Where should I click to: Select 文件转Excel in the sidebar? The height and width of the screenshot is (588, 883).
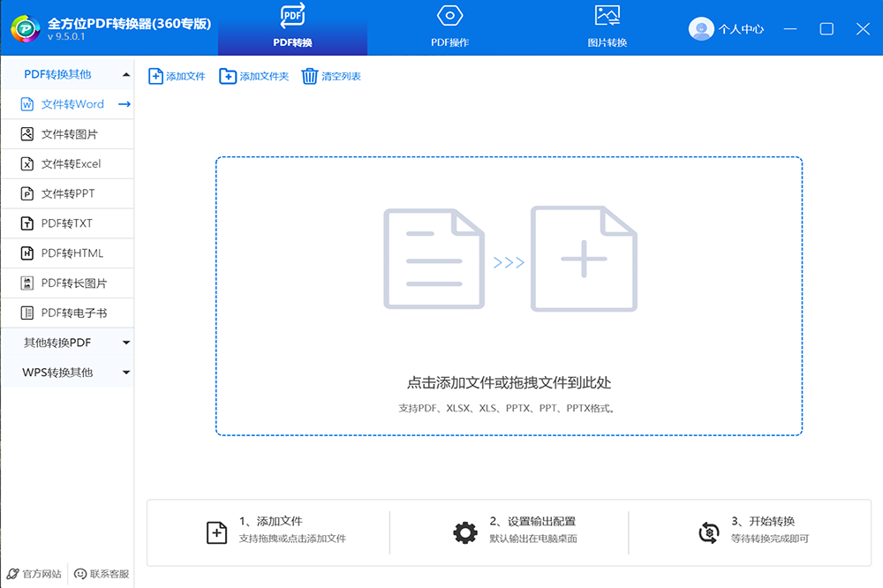(x=71, y=163)
